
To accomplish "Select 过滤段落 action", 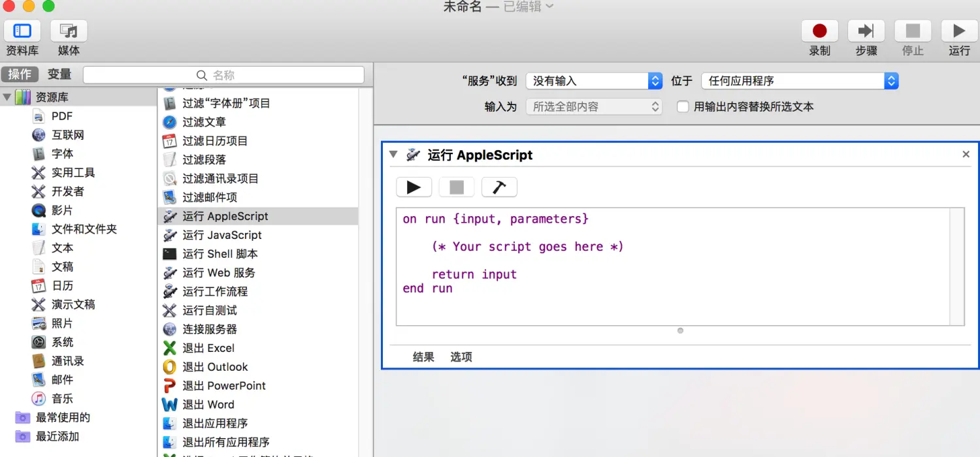I will point(258,160).
